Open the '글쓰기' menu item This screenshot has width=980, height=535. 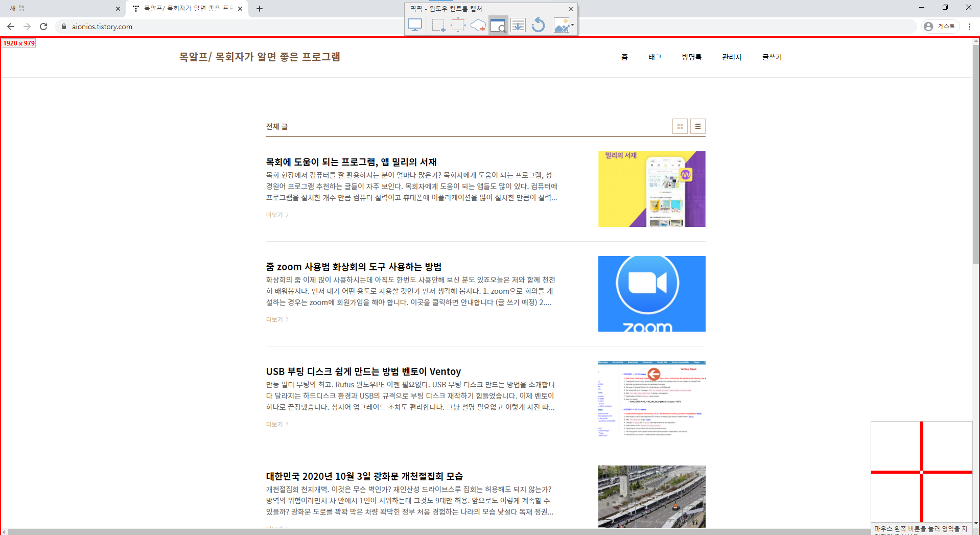point(772,57)
